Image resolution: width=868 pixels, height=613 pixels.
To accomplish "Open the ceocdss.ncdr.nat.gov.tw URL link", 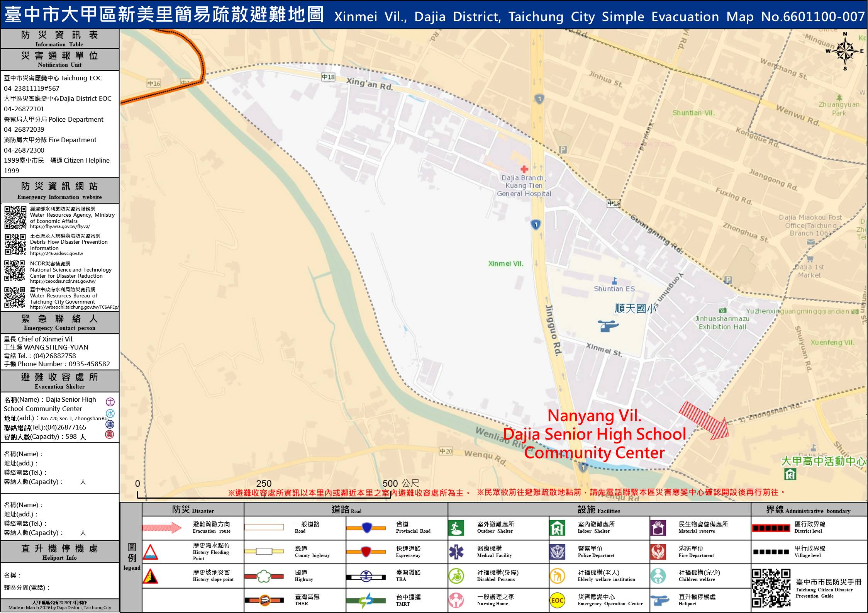I will [x=63, y=281].
